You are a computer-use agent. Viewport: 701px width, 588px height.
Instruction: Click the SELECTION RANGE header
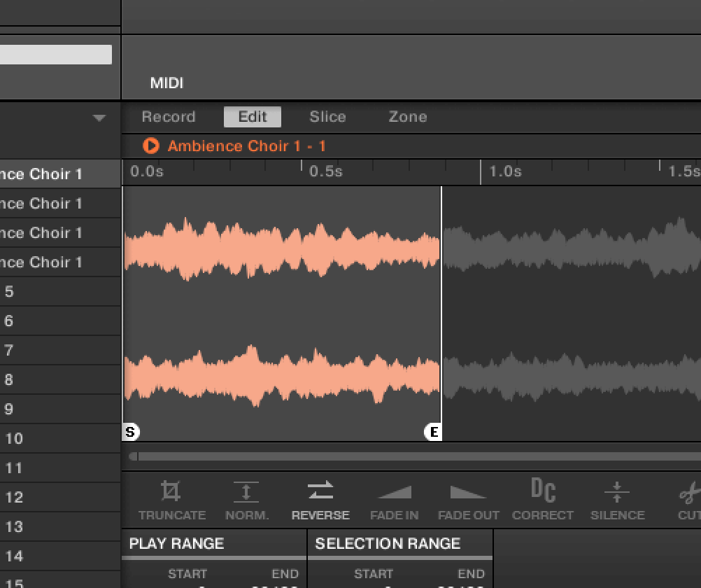(x=388, y=543)
